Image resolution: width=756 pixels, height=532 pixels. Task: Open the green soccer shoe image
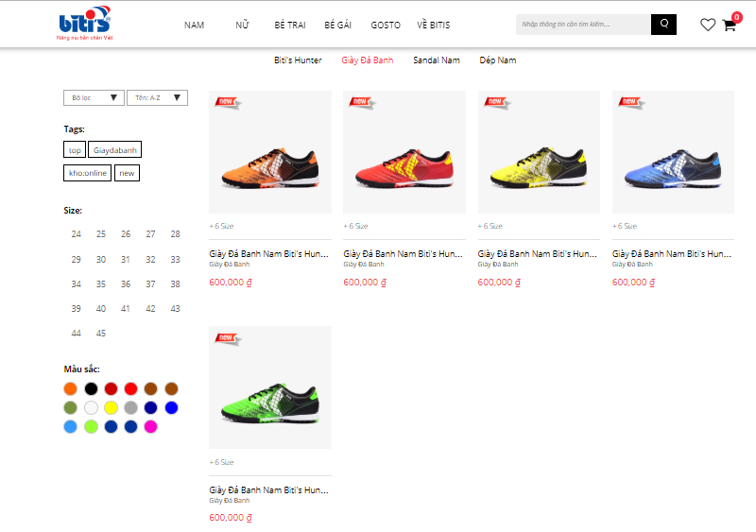(270, 387)
